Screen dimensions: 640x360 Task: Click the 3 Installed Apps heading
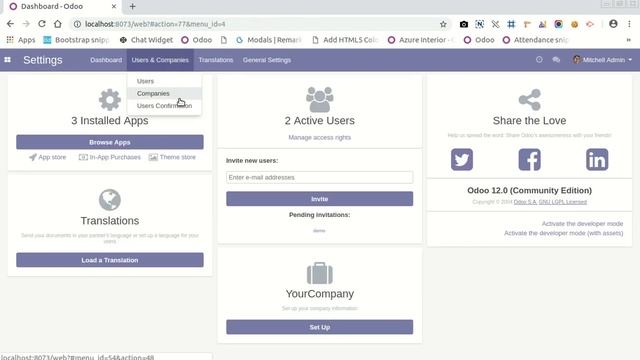[110, 121]
